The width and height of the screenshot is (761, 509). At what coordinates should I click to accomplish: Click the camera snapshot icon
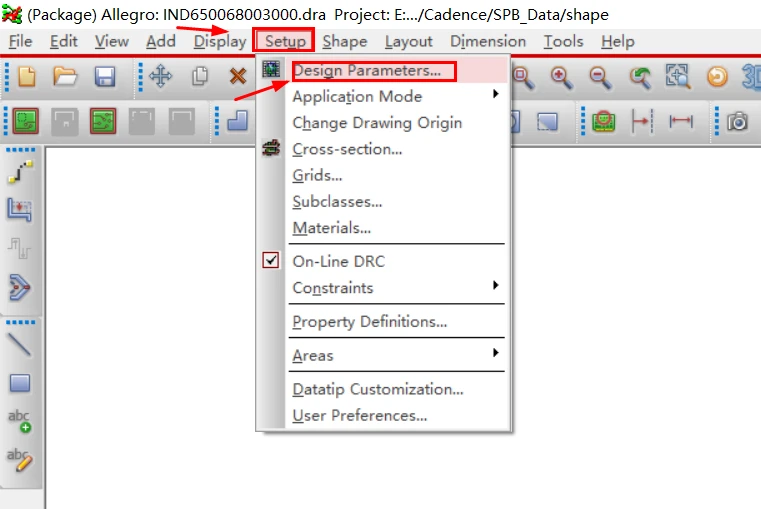point(737,121)
